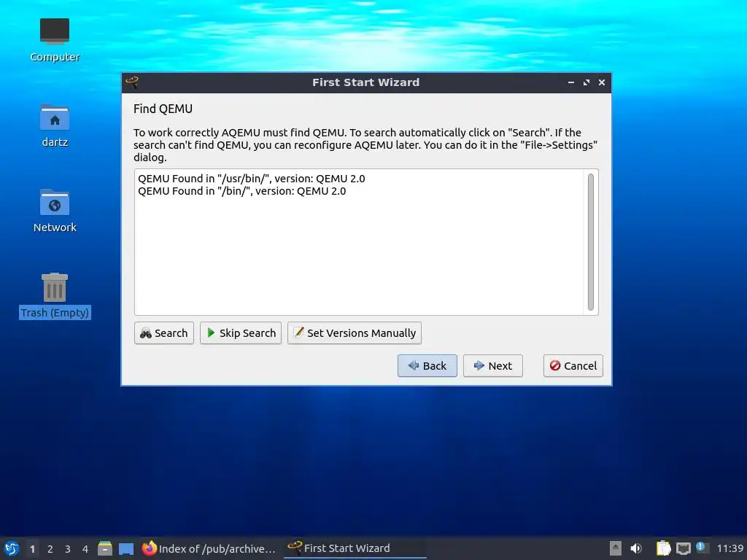Click the 11:39 clock
Image resolution: width=747 pixels, height=560 pixels.
pos(729,548)
